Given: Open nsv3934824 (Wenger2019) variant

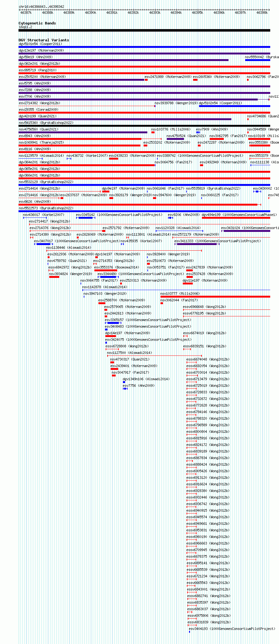Looking at the screenshot, I should click(x=54, y=277).
